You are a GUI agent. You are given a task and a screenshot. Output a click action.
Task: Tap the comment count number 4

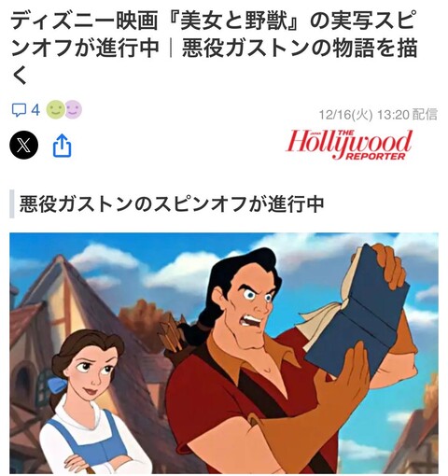(35, 110)
